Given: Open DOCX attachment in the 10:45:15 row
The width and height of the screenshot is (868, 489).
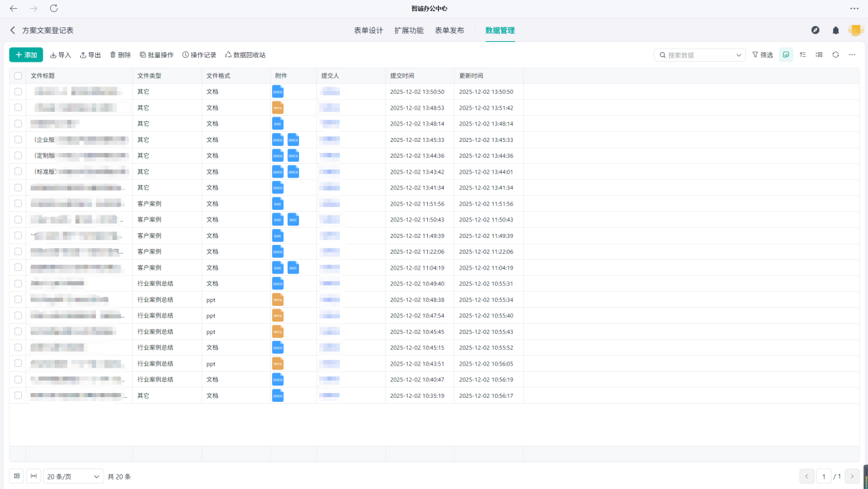Looking at the screenshot, I should pyautogui.click(x=278, y=348).
